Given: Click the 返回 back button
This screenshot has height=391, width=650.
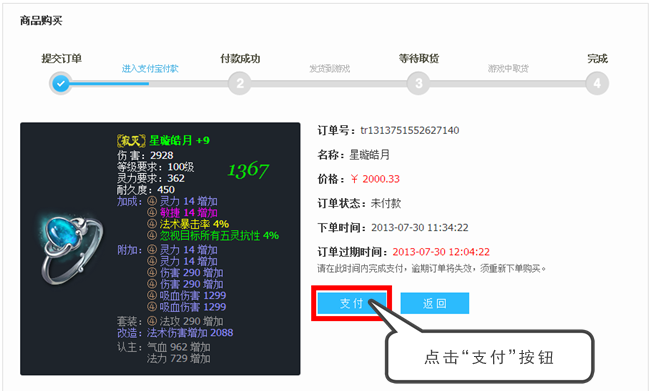Looking at the screenshot, I should (434, 303).
